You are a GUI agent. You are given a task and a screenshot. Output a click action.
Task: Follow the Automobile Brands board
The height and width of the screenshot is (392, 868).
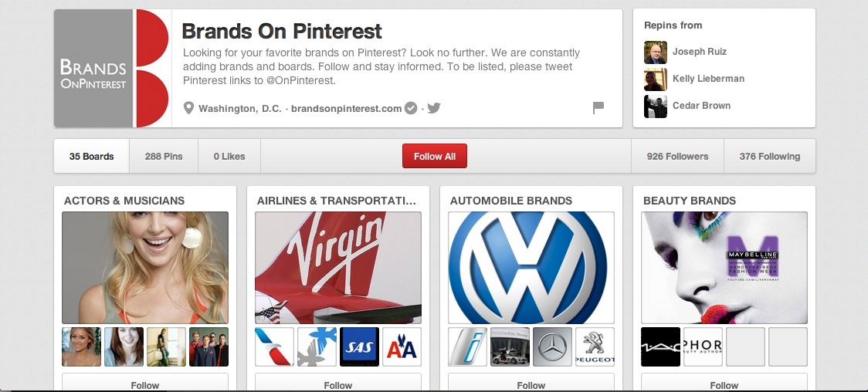point(531,384)
